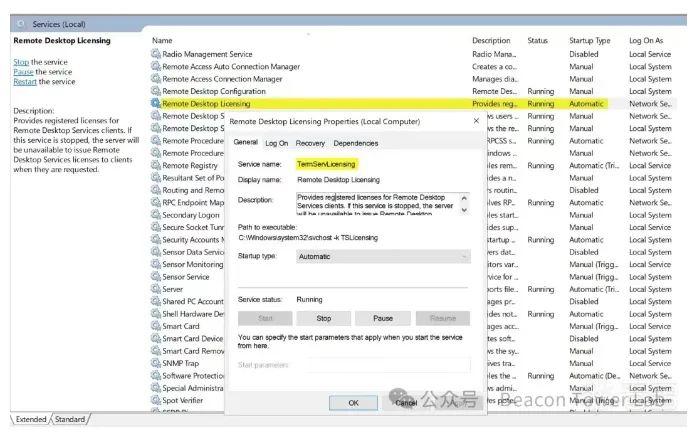Click the Security Accounts service icon
The width and height of the screenshot is (697, 435).
point(156,239)
